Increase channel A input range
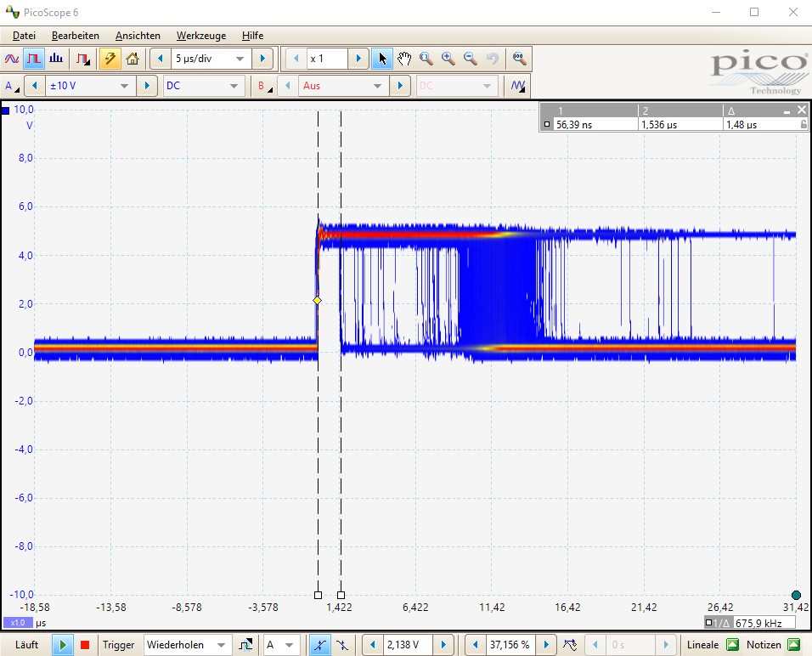Viewport: 812px width, 656px height. [147, 86]
